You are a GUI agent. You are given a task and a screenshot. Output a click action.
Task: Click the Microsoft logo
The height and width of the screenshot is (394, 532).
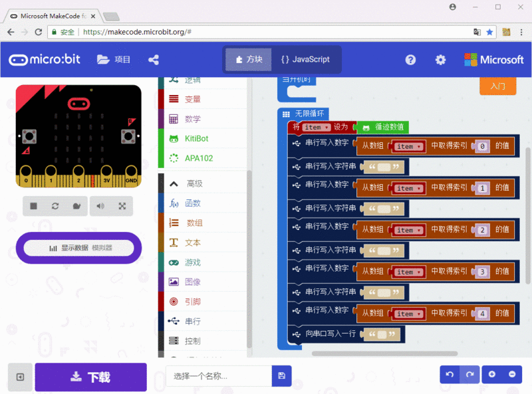493,60
